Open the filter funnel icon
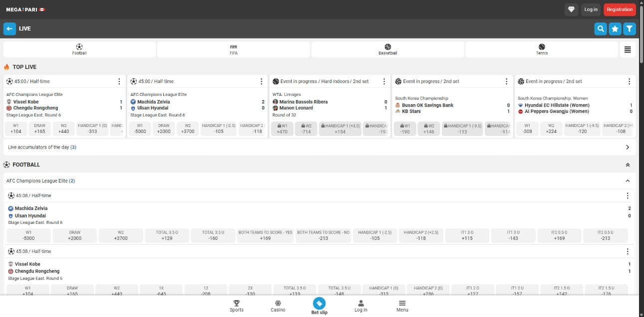The width and height of the screenshot is (644, 317). tap(630, 29)
